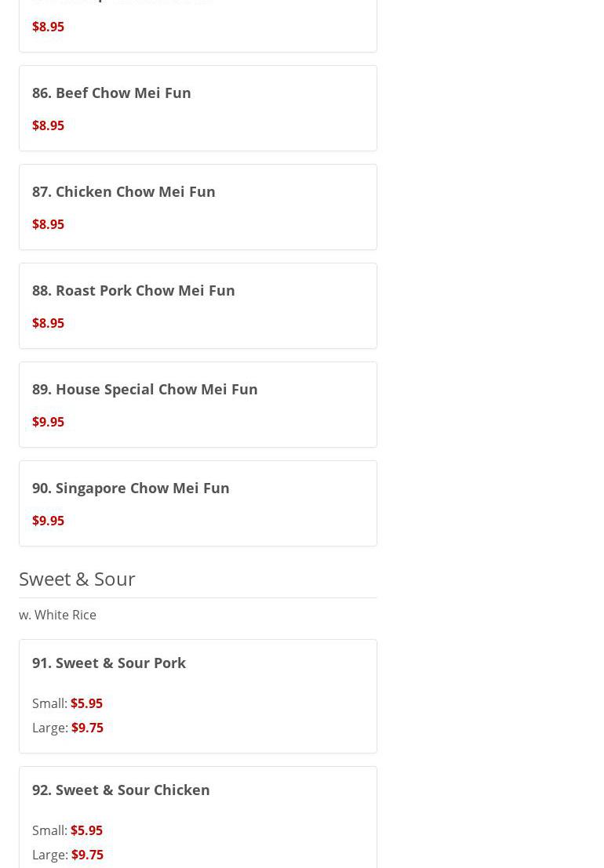This screenshot has width=604, height=868.
Task: Click the $8.95 price under Beef Chow Mei Fun
Action: 48,125
